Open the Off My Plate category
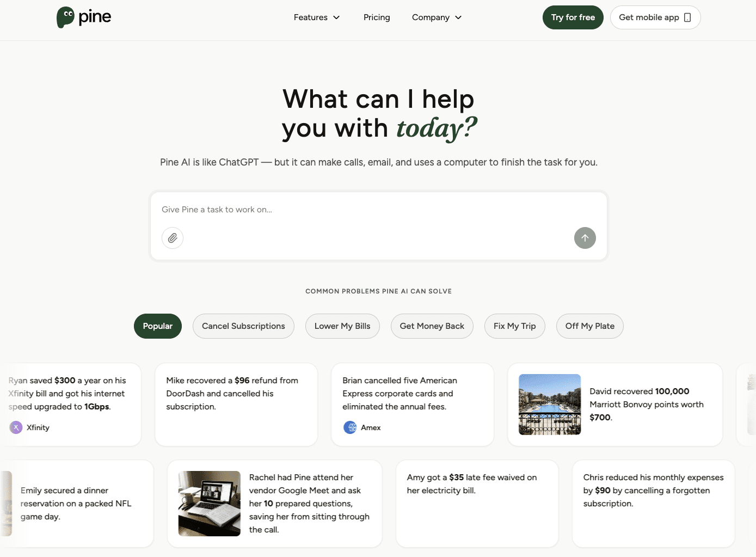The image size is (756, 557). point(589,326)
